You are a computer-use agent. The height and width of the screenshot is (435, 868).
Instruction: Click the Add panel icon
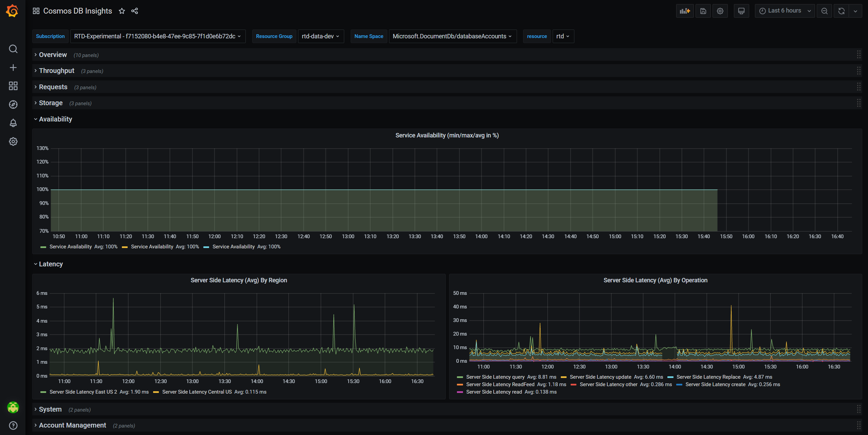pyautogui.click(x=685, y=11)
